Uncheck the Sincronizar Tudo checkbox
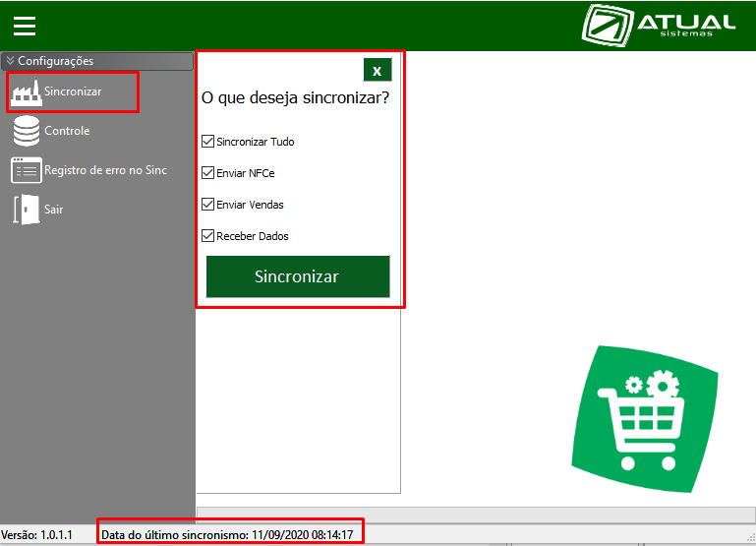 click(x=207, y=142)
